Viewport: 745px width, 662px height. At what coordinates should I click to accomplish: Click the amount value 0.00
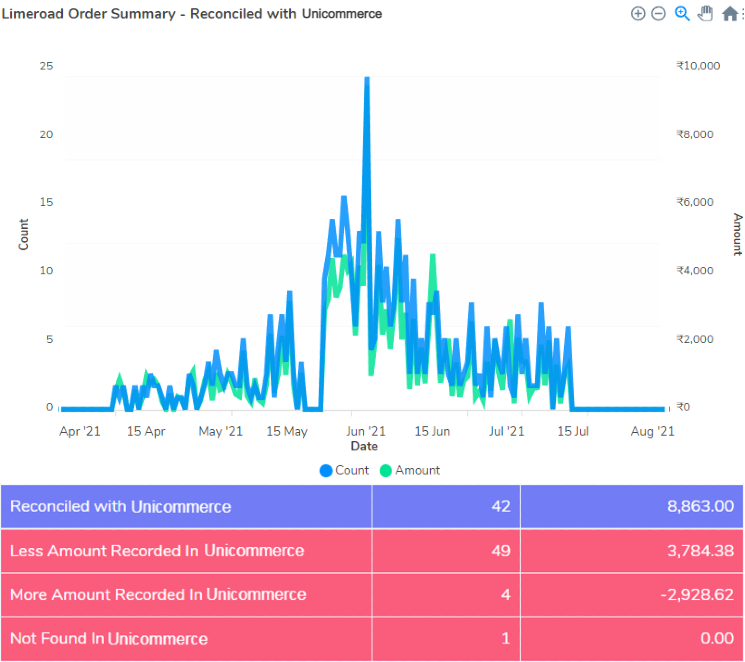717,639
